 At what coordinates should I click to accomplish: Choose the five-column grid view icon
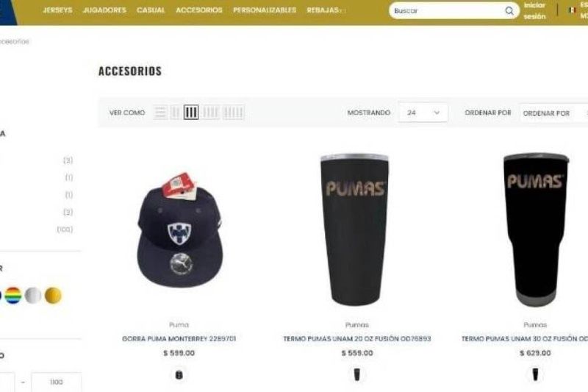(233, 113)
